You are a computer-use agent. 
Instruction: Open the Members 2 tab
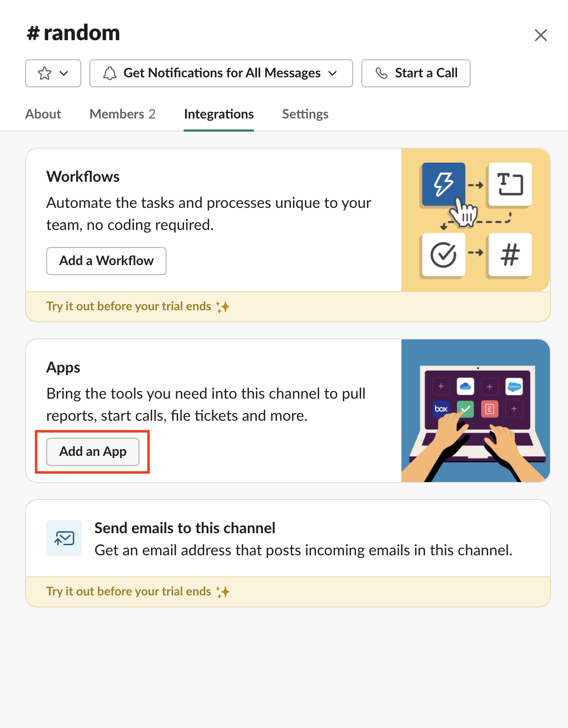[122, 114]
